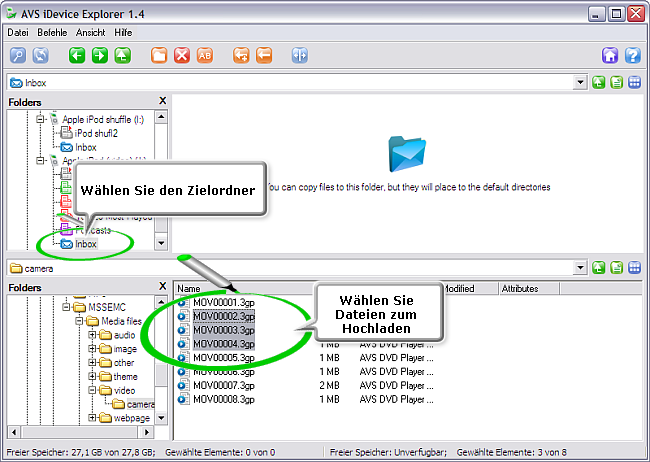Image resolution: width=650 pixels, height=462 pixels.
Task: Select file MOV00003.3gp
Action: pos(224,330)
